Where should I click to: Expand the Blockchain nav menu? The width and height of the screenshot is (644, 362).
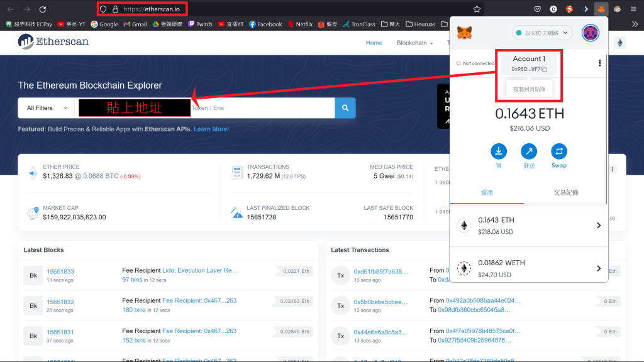414,43
